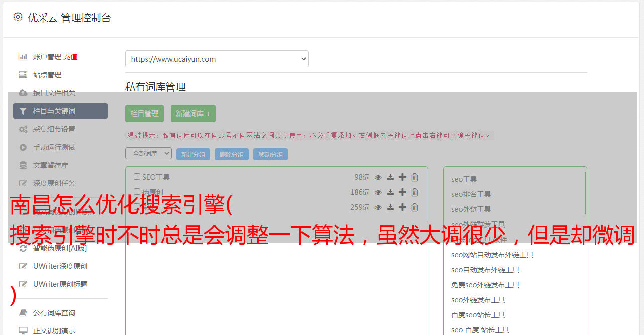Go to 账户管理 in the sidebar
The height and width of the screenshot is (335, 644).
[x=47, y=57]
